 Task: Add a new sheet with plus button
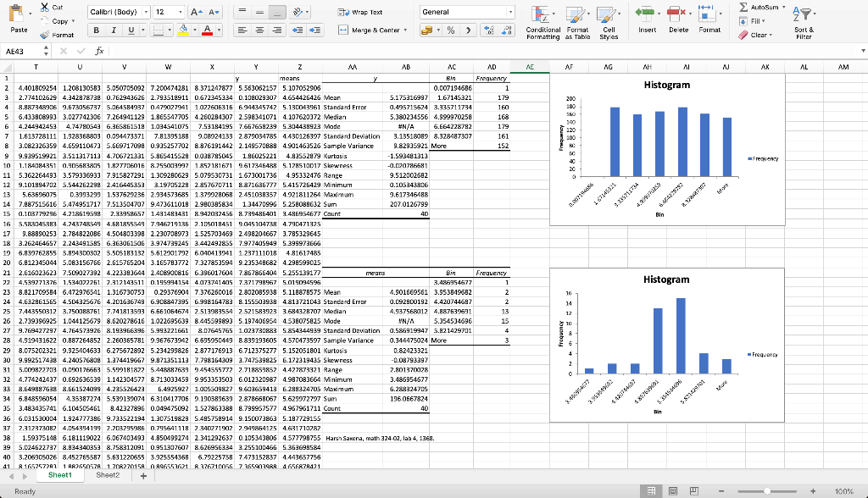coord(143,476)
